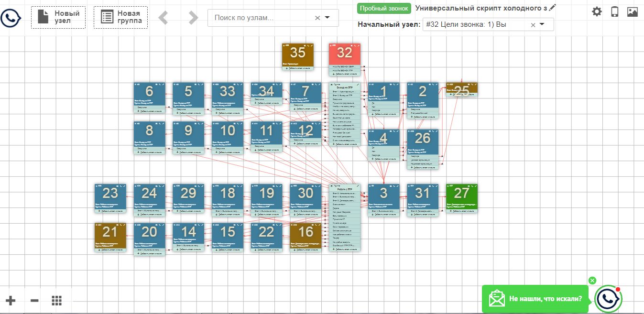Viewport: 644px width, 314px height.
Task: Click the Не нашли, что искали? banner
Action: [x=545, y=299]
